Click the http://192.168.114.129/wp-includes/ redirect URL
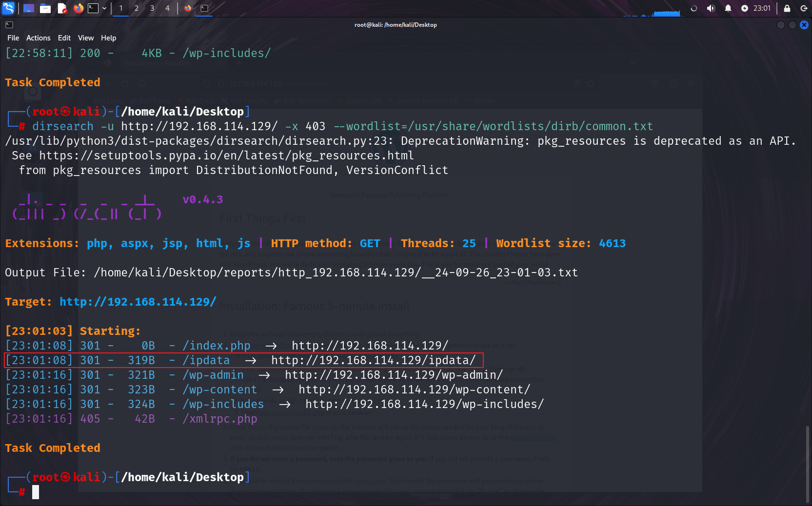Viewport: 812px width, 506px height. (x=425, y=404)
